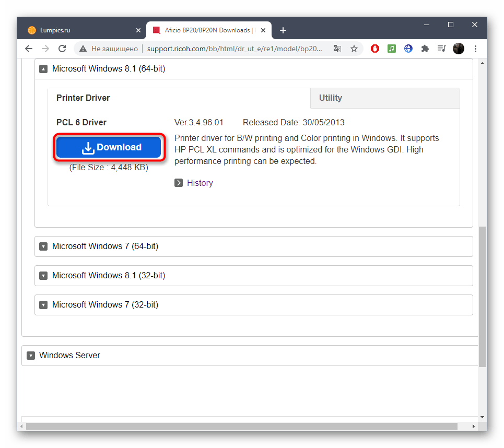Bookmark this page with the star icon
504x448 pixels.
354,49
